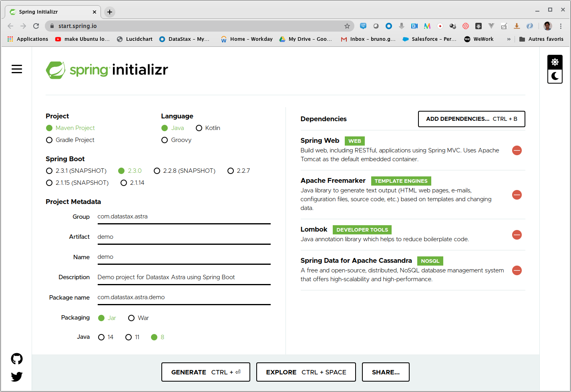This screenshot has width=571, height=392.
Task: Focus the start.spring.io address bar
Action: (199, 26)
